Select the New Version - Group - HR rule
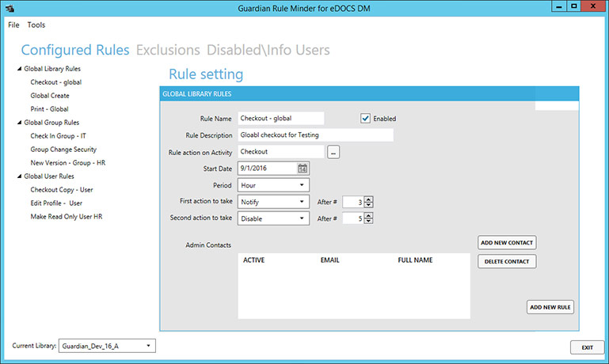 click(x=68, y=162)
